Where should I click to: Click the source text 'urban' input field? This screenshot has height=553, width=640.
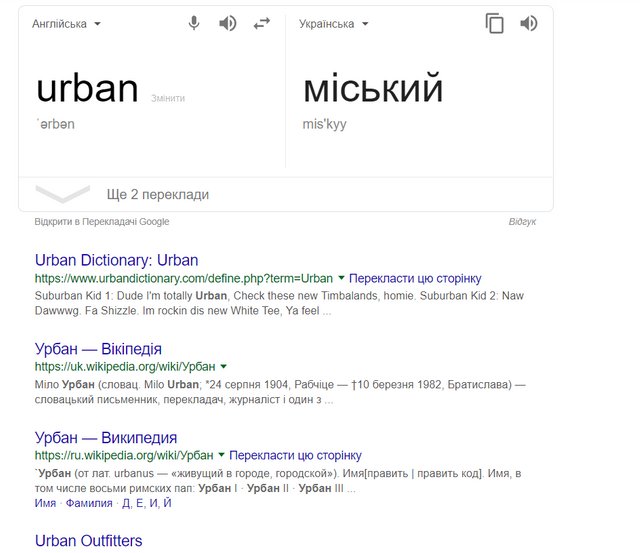click(87, 90)
